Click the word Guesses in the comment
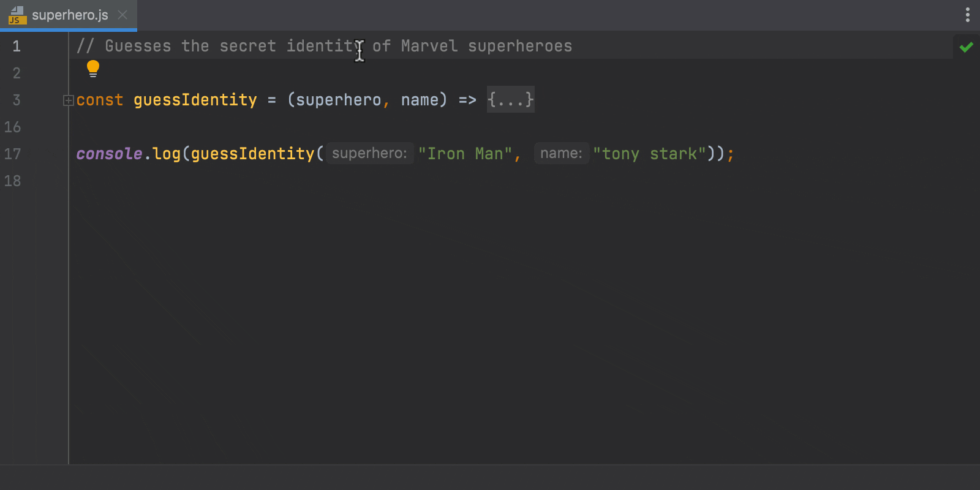 point(138,46)
